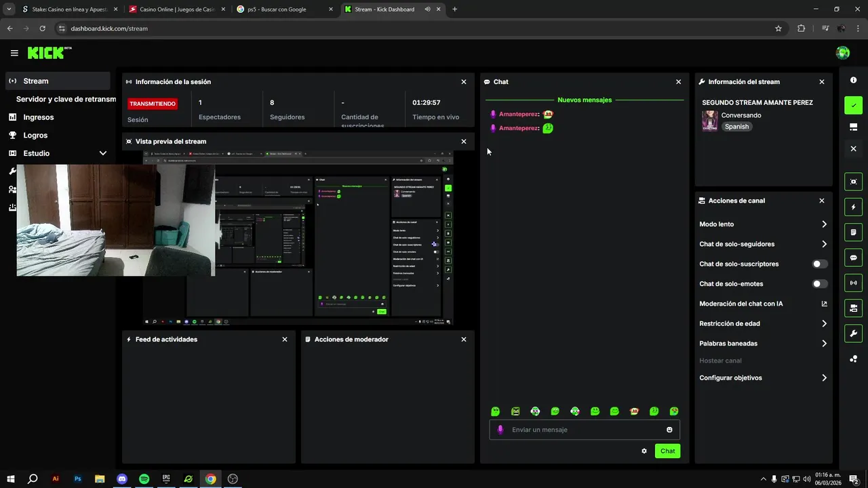The width and height of the screenshot is (868, 488).
Task: Close the Acciones de moderador panel
Action: [464, 340]
